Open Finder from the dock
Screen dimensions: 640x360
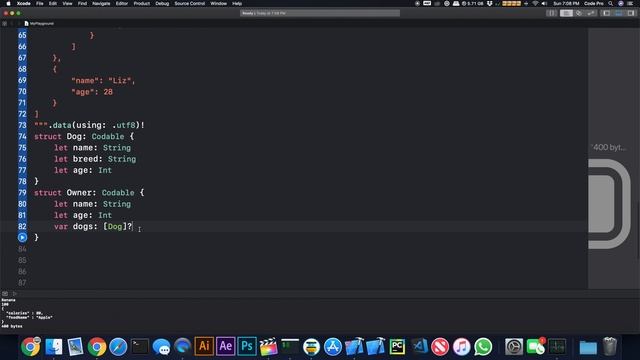(53, 347)
